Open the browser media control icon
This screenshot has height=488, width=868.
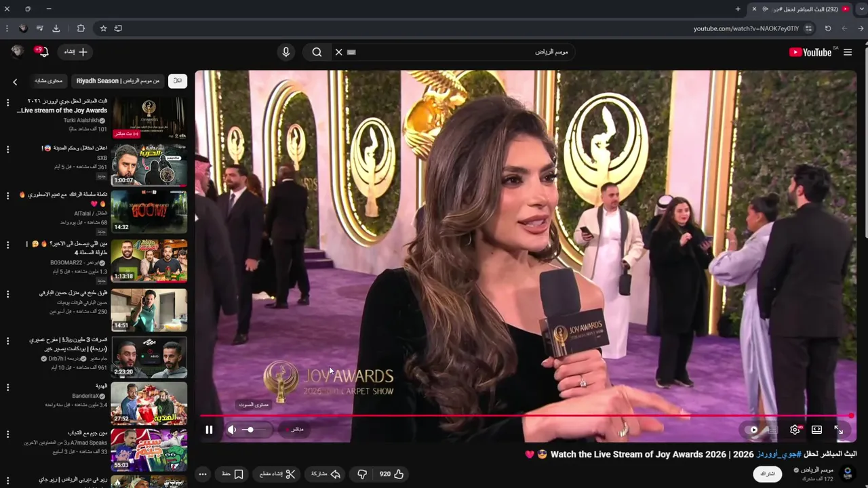point(39,28)
